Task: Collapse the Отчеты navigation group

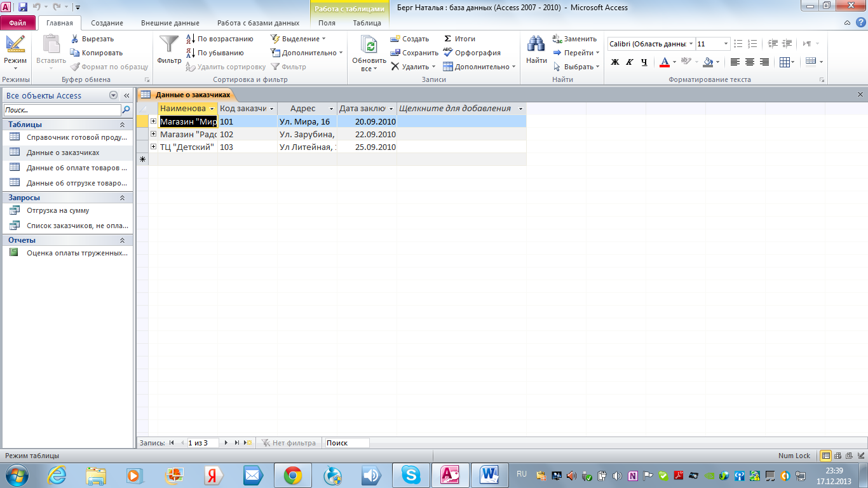Action: tap(123, 240)
